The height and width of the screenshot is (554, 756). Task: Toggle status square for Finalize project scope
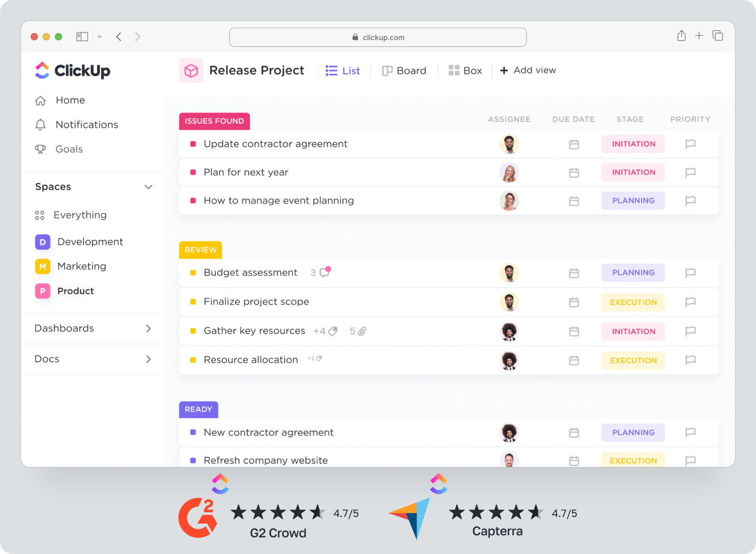tap(193, 302)
